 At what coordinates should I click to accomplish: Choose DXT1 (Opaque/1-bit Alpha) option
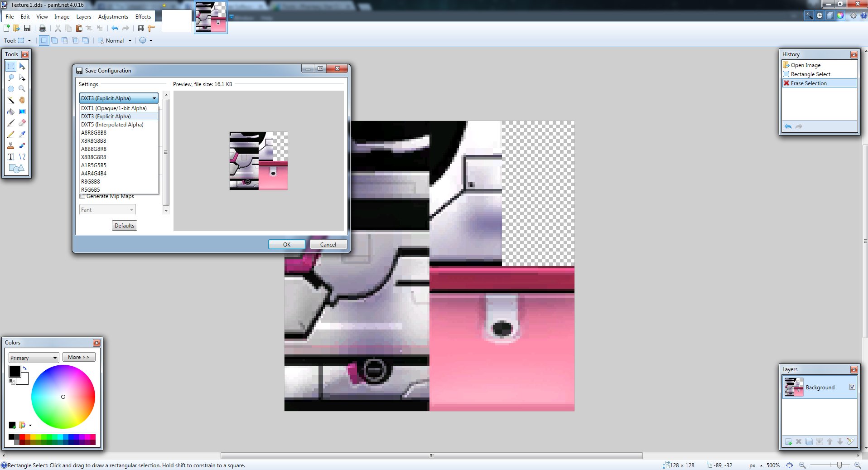pyautogui.click(x=119, y=108)
